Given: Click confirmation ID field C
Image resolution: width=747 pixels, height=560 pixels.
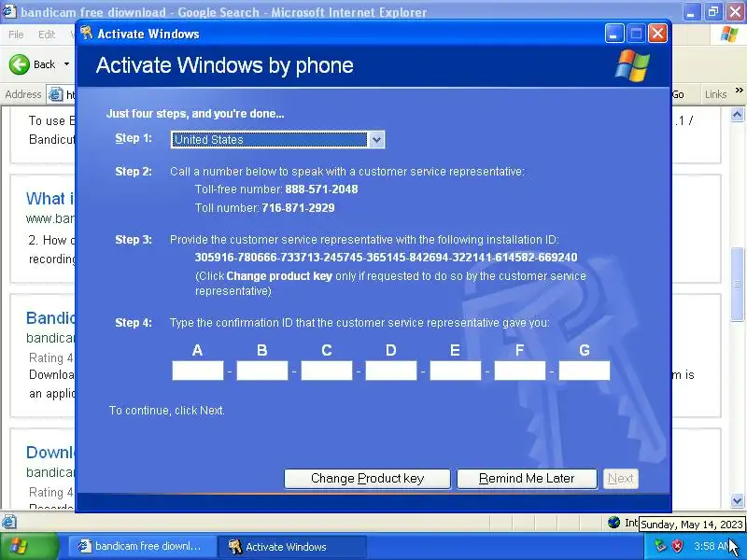Looking at the screenshot, I should [327, 371].
